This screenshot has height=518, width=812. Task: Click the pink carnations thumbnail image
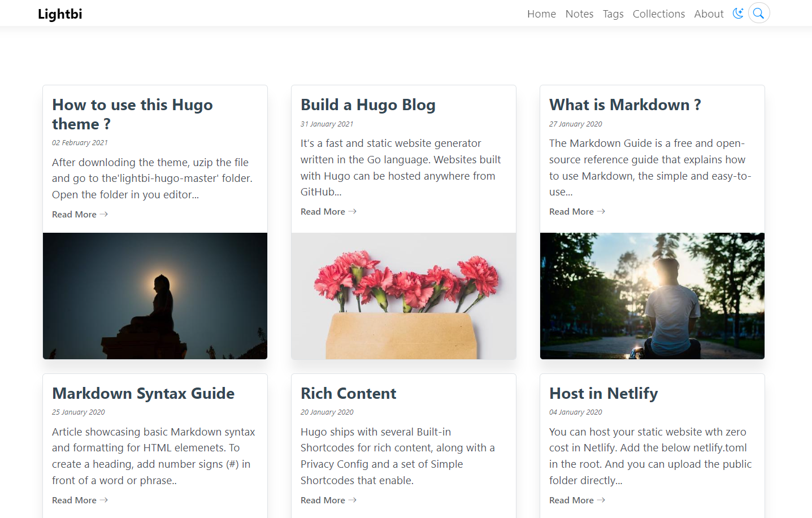coord(403,296)
